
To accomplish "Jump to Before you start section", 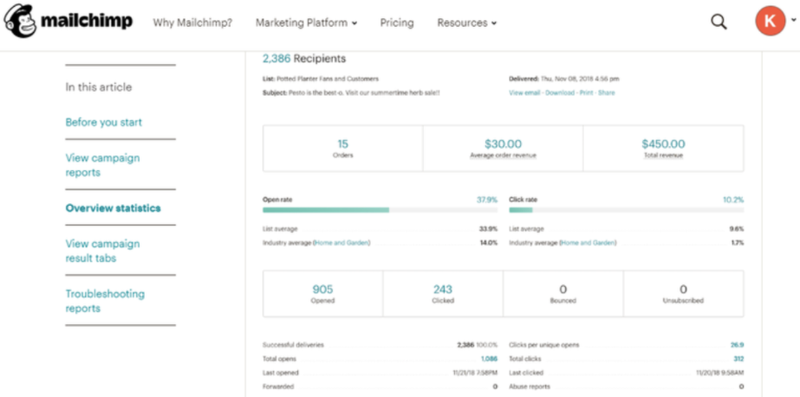I will tap(104, 122).
